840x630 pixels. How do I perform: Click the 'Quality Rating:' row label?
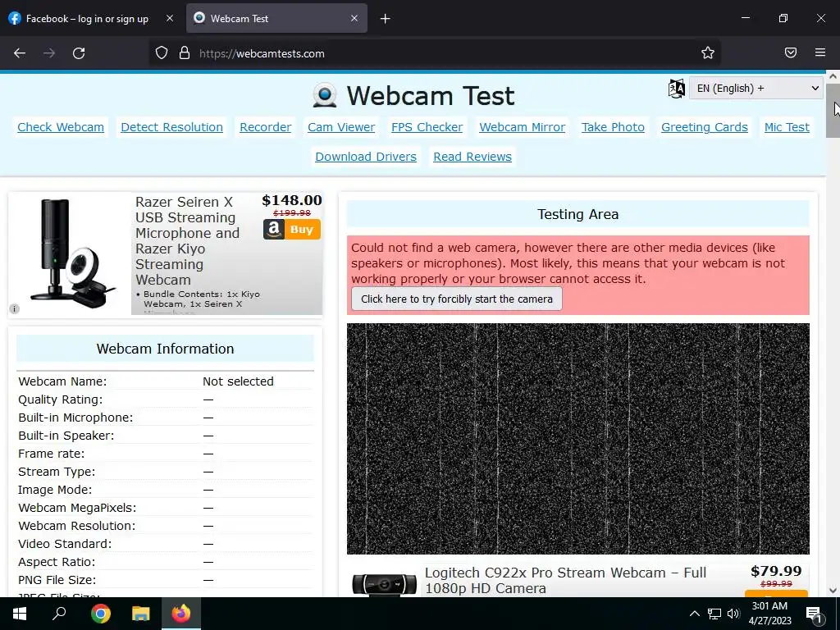pyautogui.click(x=60, y=399)
